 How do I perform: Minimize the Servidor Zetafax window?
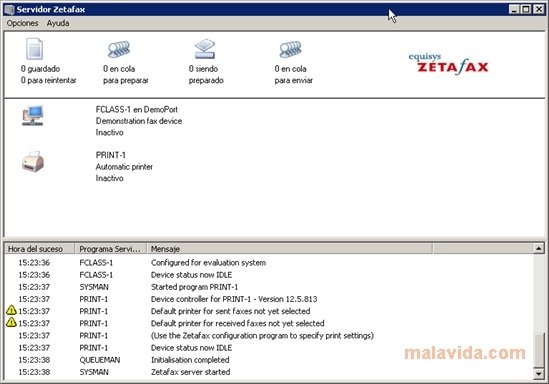pyautogui.click(x=514, y=9)
